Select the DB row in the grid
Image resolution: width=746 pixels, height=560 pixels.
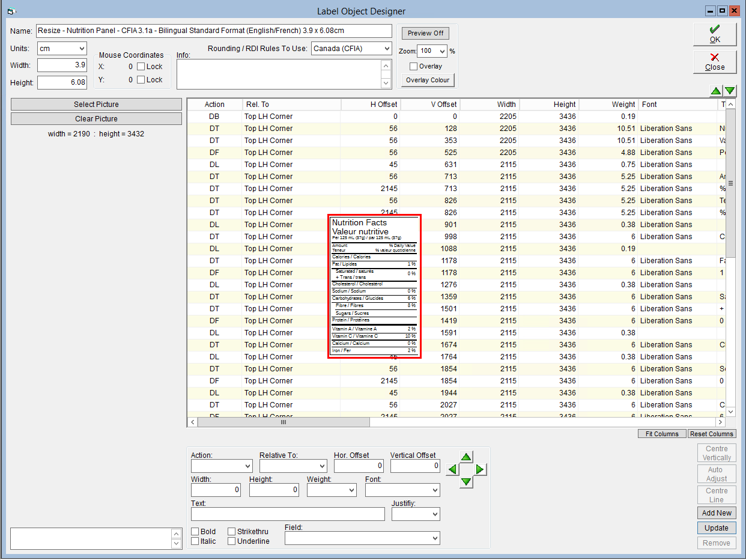coord(456,117)
